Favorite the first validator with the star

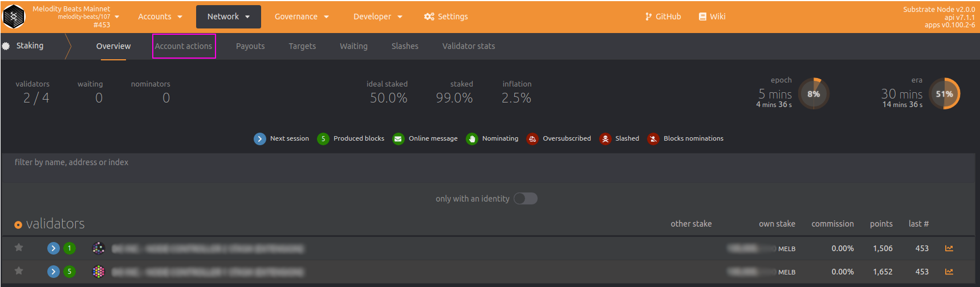[19, 248]
